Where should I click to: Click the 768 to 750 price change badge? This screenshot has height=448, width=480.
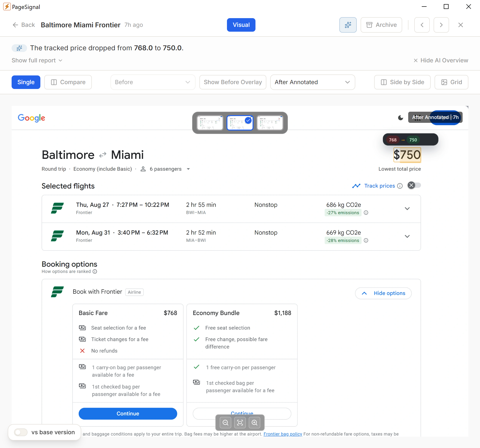point(410,140)
